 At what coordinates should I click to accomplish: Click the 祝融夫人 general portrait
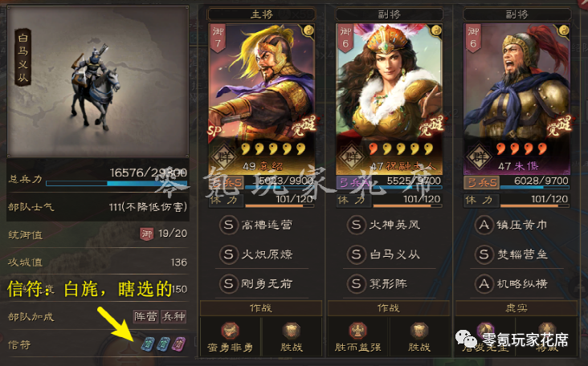[389, 100]
